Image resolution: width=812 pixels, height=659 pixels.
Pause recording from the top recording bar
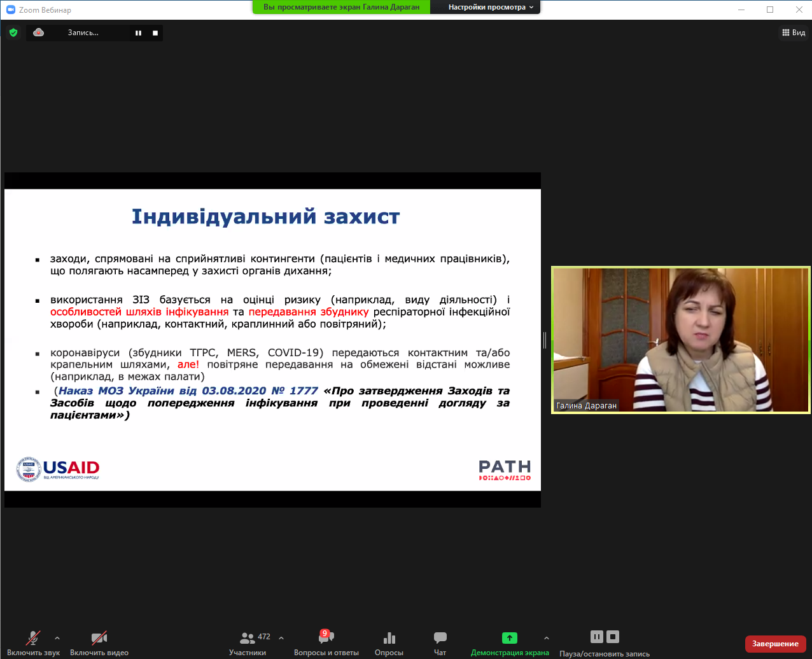point(138,32)
